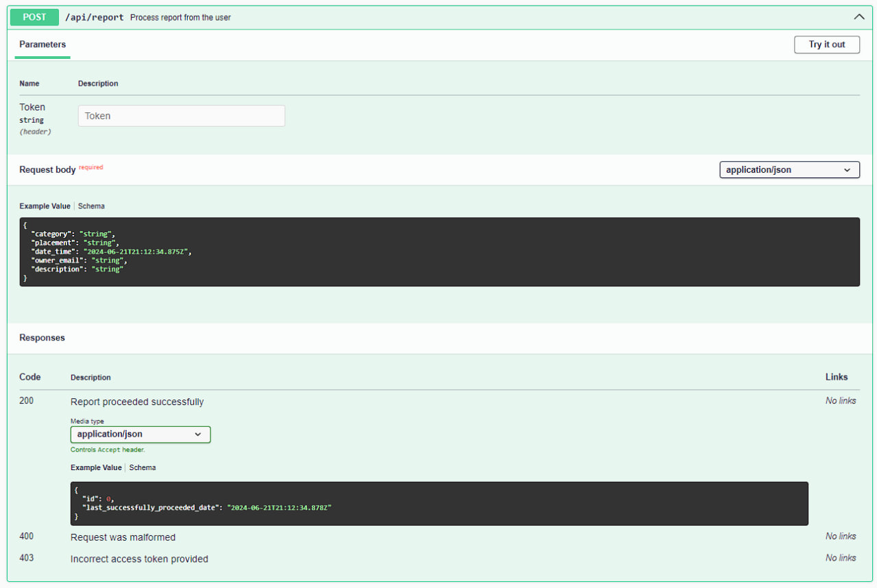
Task: Click the "Request was malformed" description
Action: [123, 537]
